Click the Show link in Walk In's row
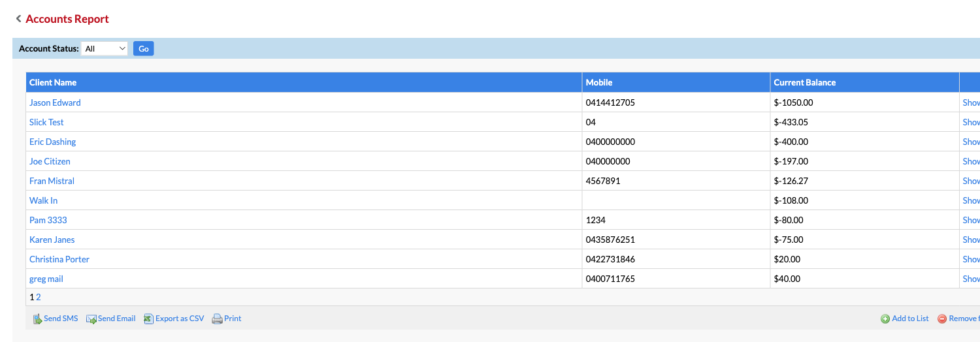The height and width of the screenshot is (342, 980). click(972, 200)
